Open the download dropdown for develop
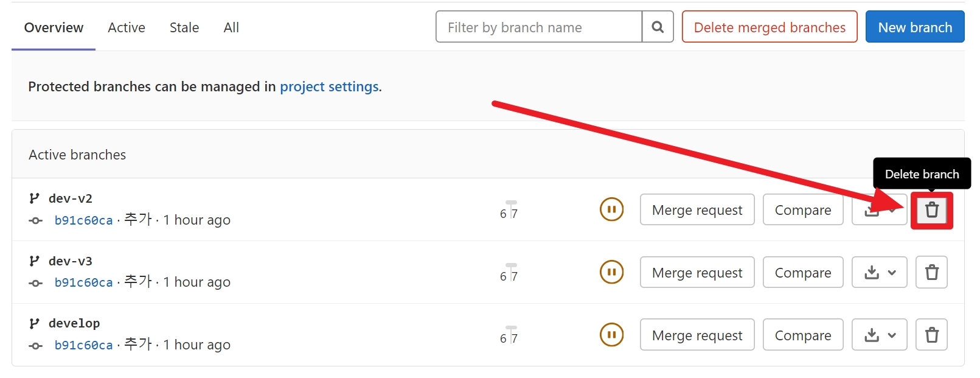The height and width of the screenshot is (378, 980). (879, 335)
